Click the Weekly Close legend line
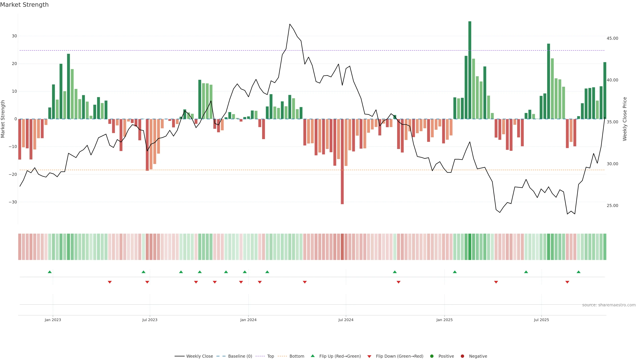Image resolution: width=644 pixels, height=362 pixels. point(179,356)
